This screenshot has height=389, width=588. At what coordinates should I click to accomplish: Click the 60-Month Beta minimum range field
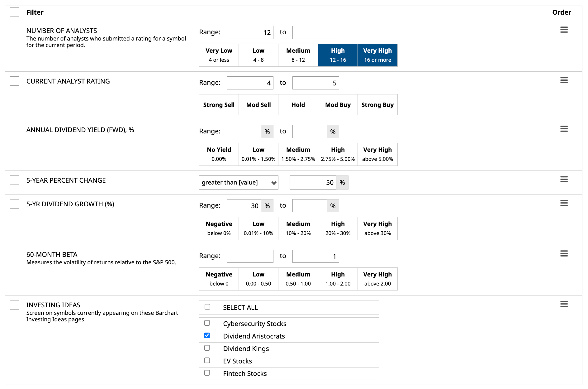coord(250,256)
